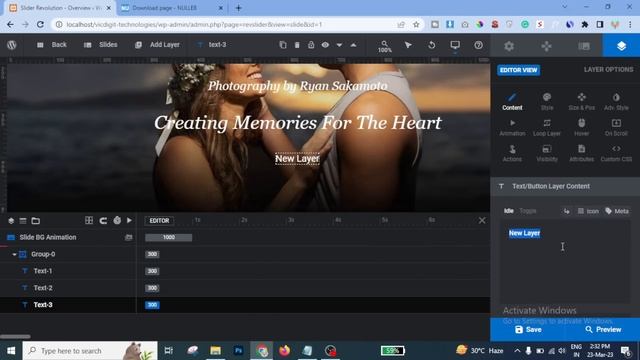Screen dimensions: 640x360
Task: Select Slide BG Animation row
Action: point(68,237)
